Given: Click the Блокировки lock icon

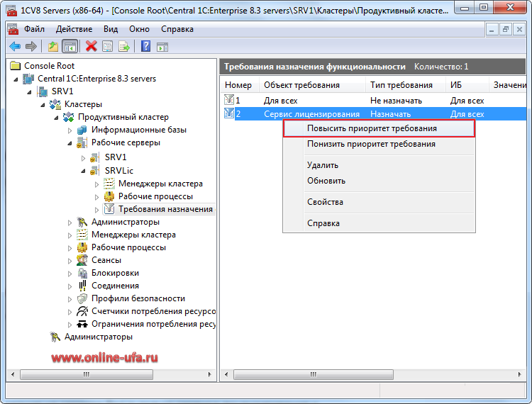Looking at the screenshot, I should tap(82, 273).
